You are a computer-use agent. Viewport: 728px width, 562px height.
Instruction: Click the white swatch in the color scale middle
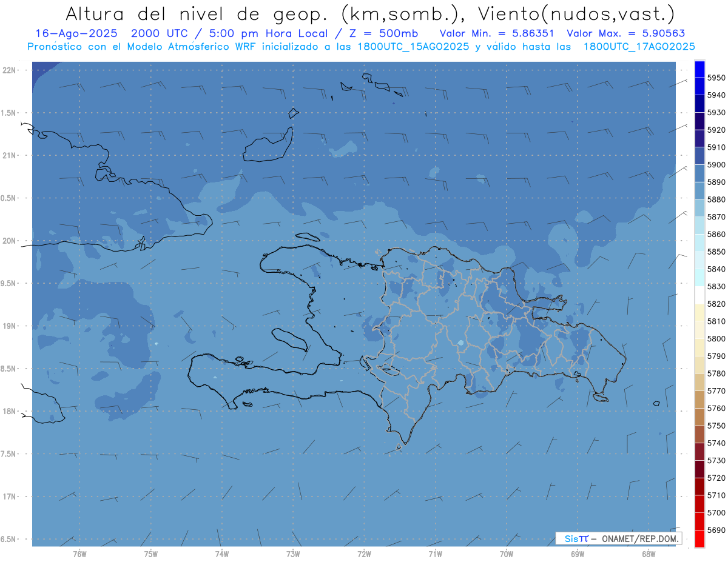699,295
